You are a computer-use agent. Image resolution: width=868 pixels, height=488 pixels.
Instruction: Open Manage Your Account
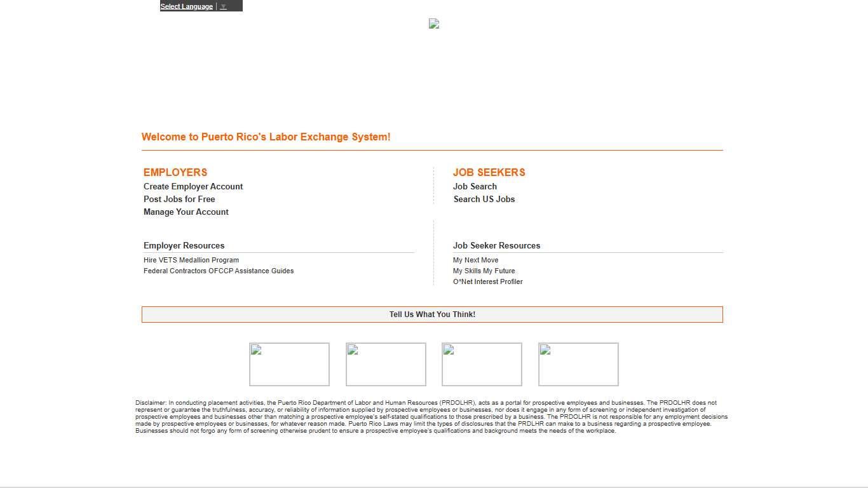point(186,212)
